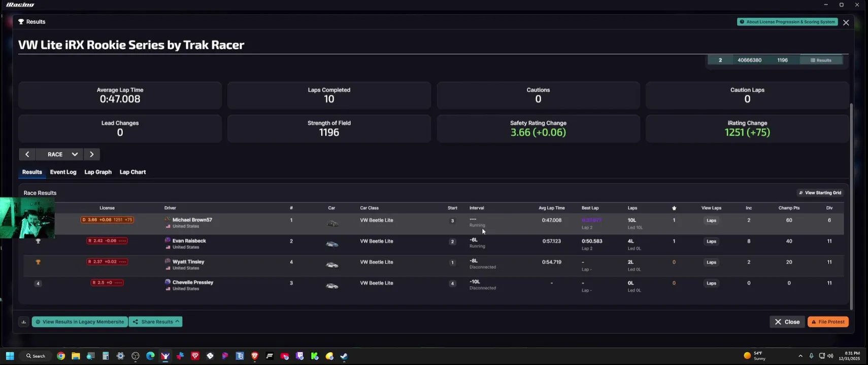Click driver name Michael Brown57

pos(192,220)
